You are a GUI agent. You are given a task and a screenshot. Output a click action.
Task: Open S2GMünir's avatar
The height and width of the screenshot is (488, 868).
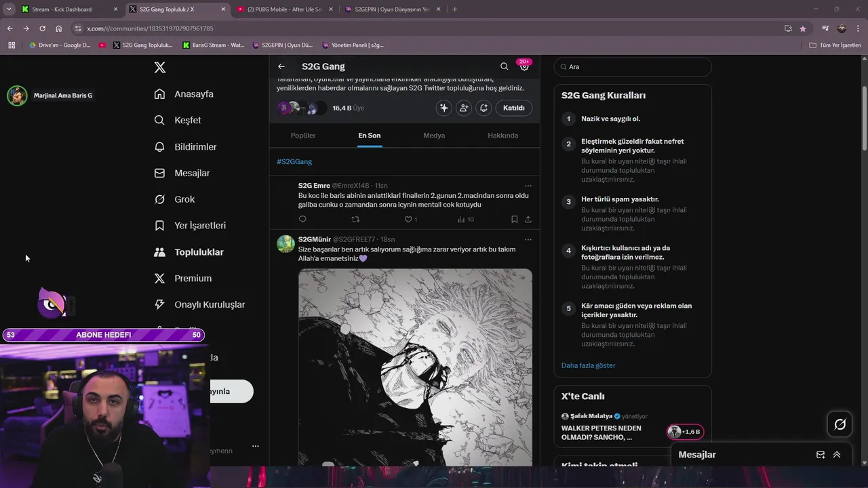click(285, 244)
